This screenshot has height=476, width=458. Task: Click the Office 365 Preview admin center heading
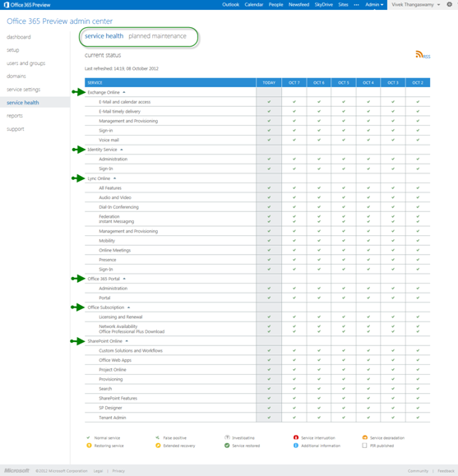59,21
